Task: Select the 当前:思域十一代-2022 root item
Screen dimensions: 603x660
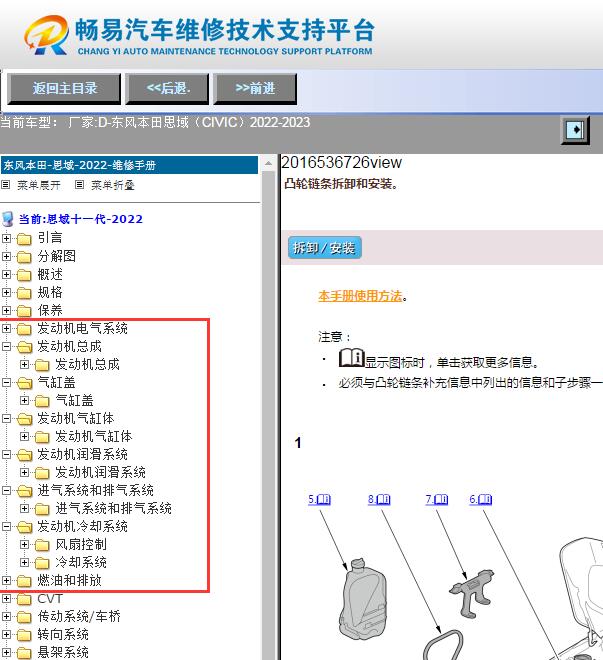Action: 81,219
